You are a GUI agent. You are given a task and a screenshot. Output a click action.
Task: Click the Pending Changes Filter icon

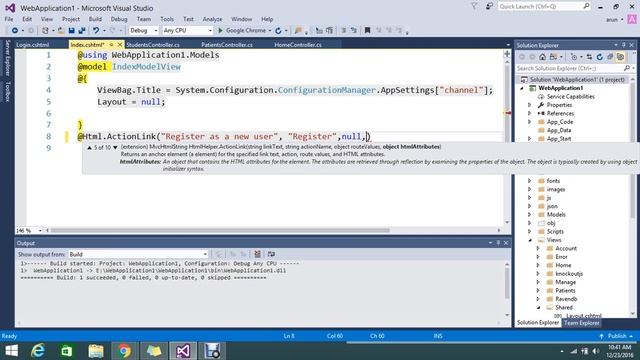click(573, 57)
